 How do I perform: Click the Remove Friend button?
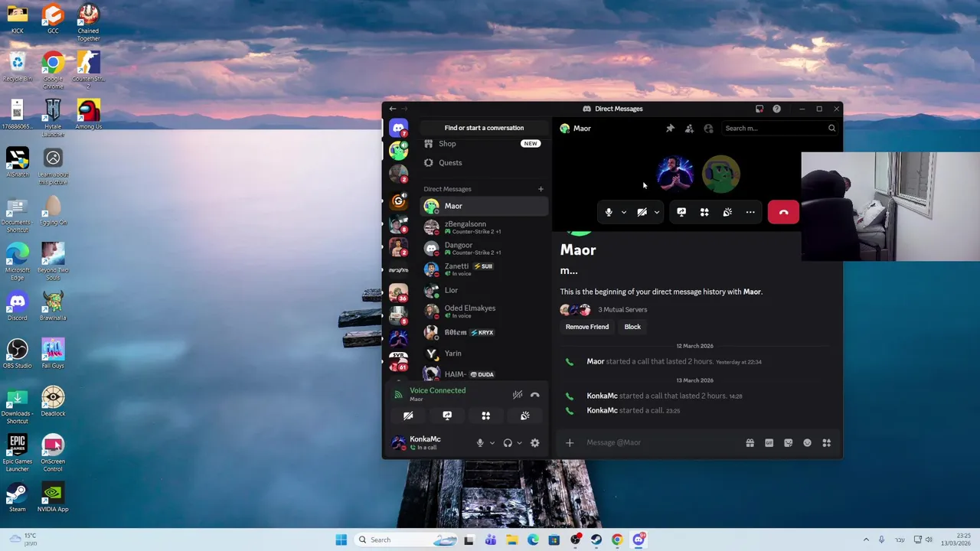[587, 327]
